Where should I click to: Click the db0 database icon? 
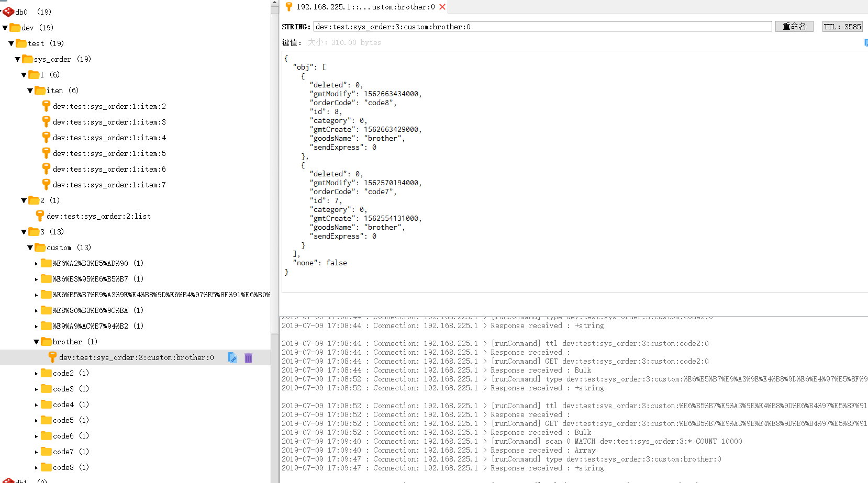(x=9, y=12)
